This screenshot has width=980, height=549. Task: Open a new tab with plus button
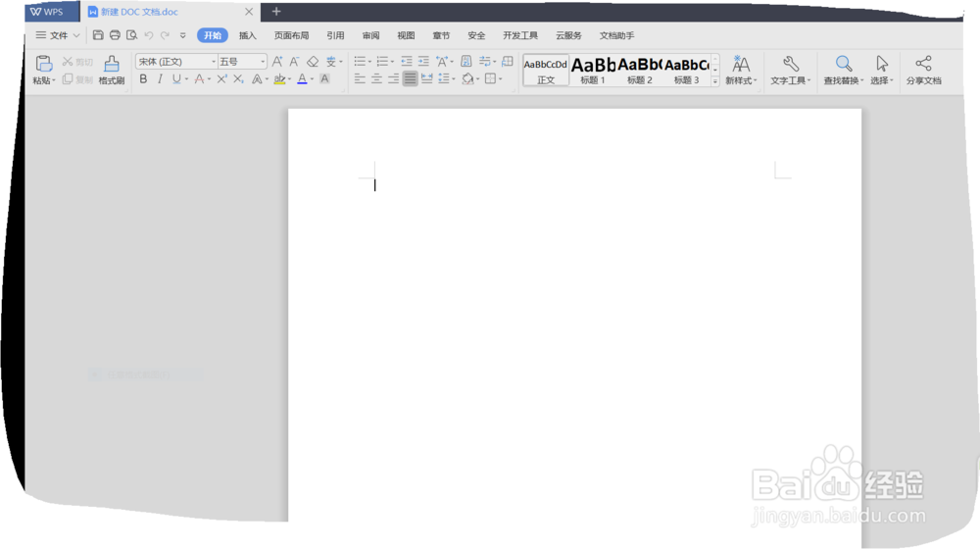point(276,11)
